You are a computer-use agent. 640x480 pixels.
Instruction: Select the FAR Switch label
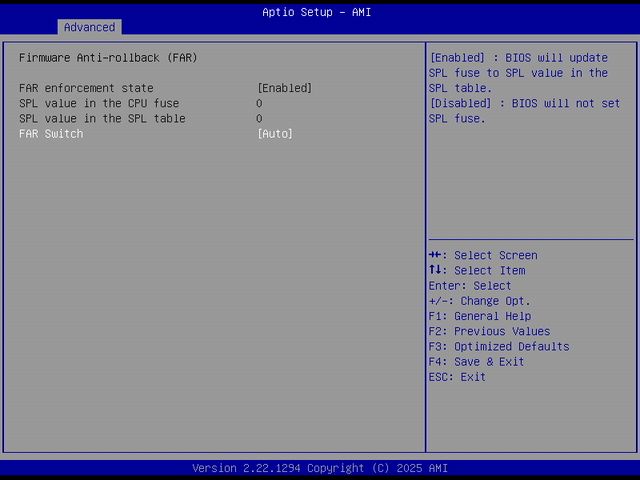51,134
